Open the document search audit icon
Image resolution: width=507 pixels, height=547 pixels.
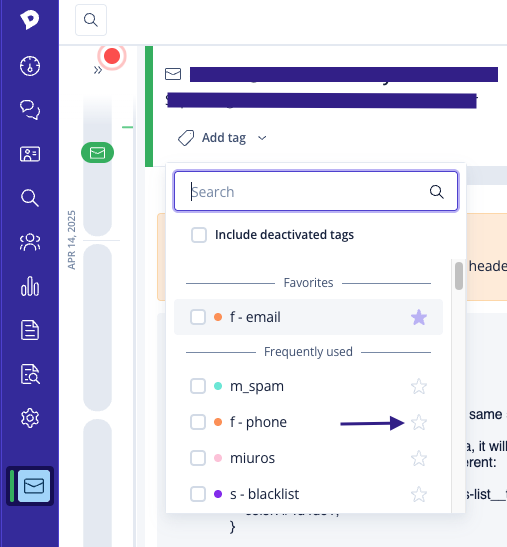[x=30, y=374]
